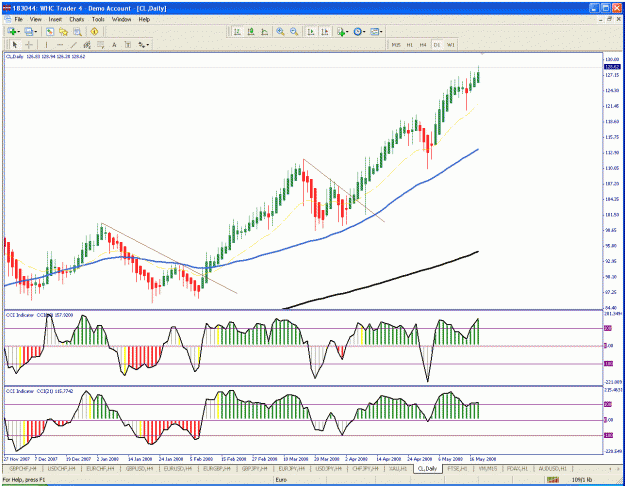Image resolution: width=625 pixels, height=486 pixels.
Task: Switch to the XAU,H1 chart tab
Action: tap(398, 468)
